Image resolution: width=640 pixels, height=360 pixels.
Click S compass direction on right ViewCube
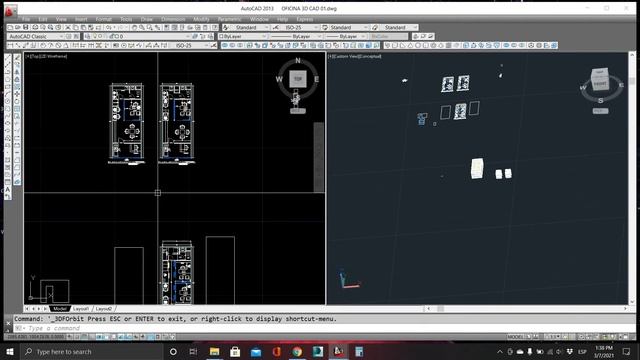click(600, 100)
